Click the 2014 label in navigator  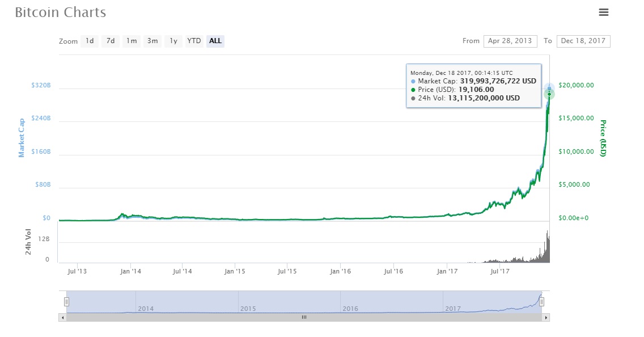click(146, 309)
